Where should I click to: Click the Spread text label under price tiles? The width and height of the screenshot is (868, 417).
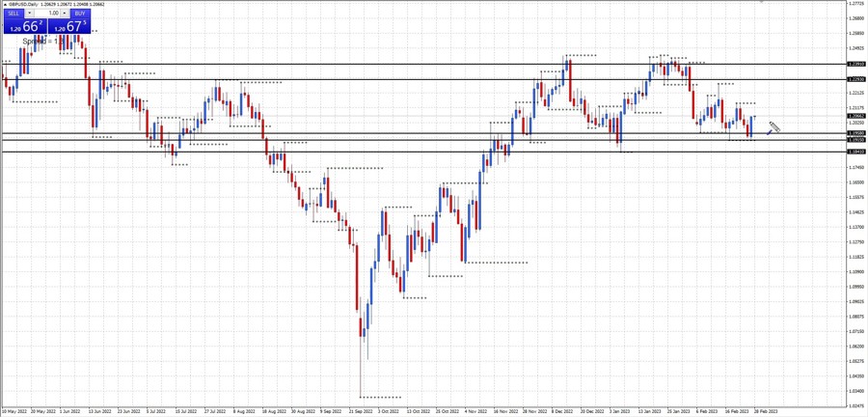pyautogui.click(x=35, y=42)
